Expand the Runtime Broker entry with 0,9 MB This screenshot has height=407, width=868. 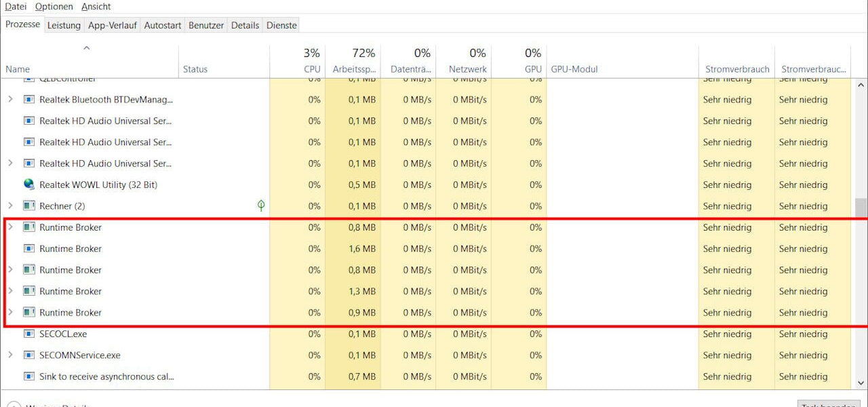10,313
